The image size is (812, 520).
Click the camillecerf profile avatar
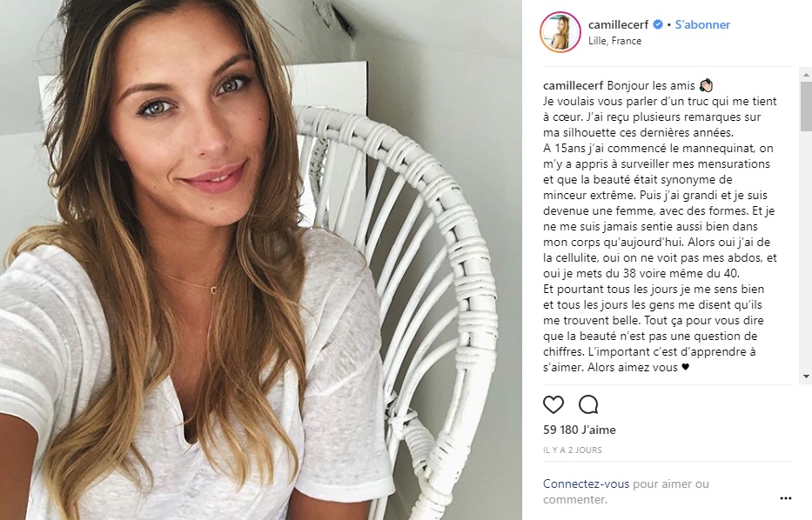(x=560, y=32)
